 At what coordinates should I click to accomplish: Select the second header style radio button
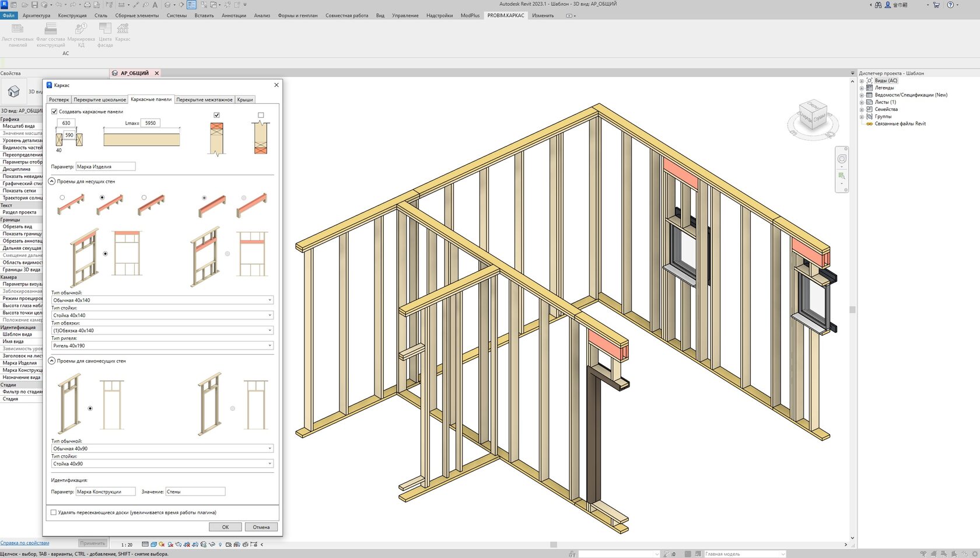102,197
